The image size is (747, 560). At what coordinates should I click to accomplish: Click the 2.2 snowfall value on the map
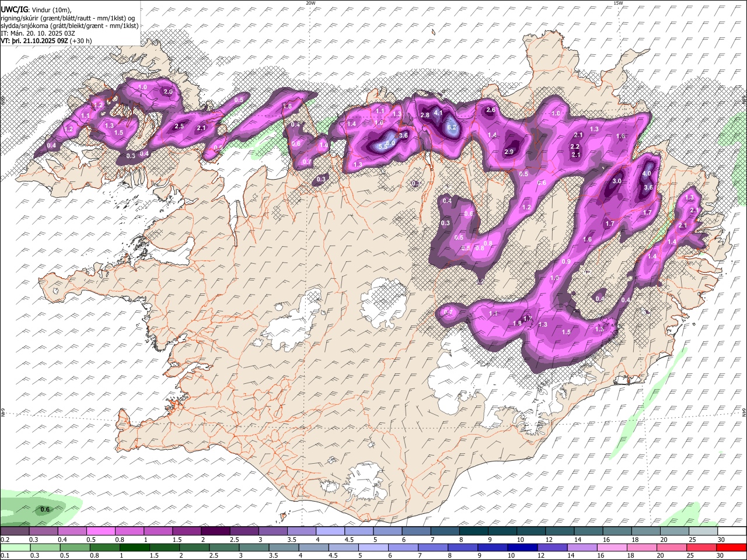575,146
